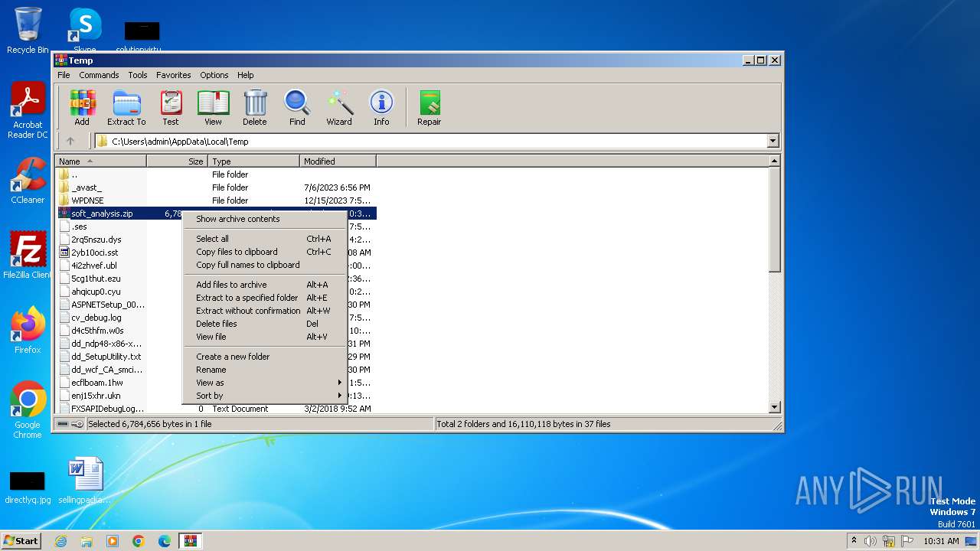Image resolution: width=980 pixels, height=551 pixels.
Task: Open Recycle Bin desktop icon
Action: click(x=28, y=31)
